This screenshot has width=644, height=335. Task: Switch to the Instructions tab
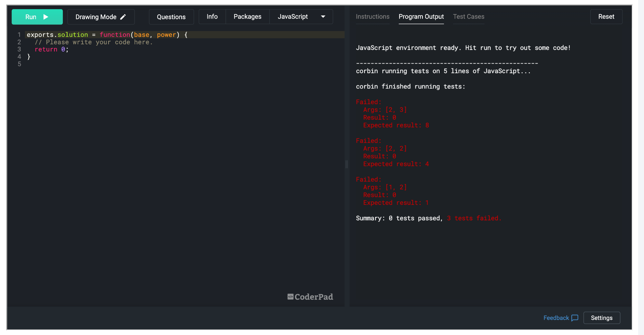click(373, 17)
